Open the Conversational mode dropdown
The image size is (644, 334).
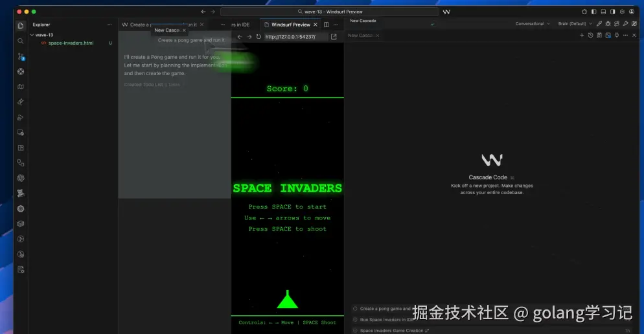click(x=533, y=24)
